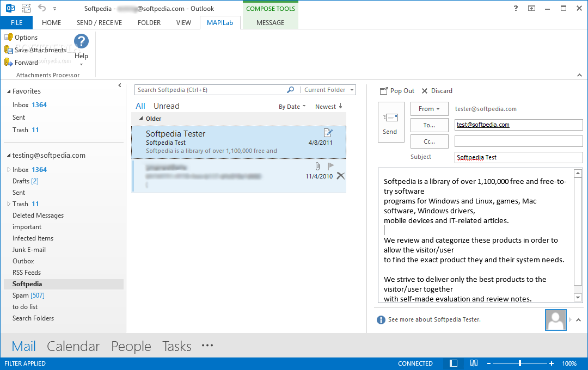
Task: Click the zoom slider handle
Action: [520, 363]
